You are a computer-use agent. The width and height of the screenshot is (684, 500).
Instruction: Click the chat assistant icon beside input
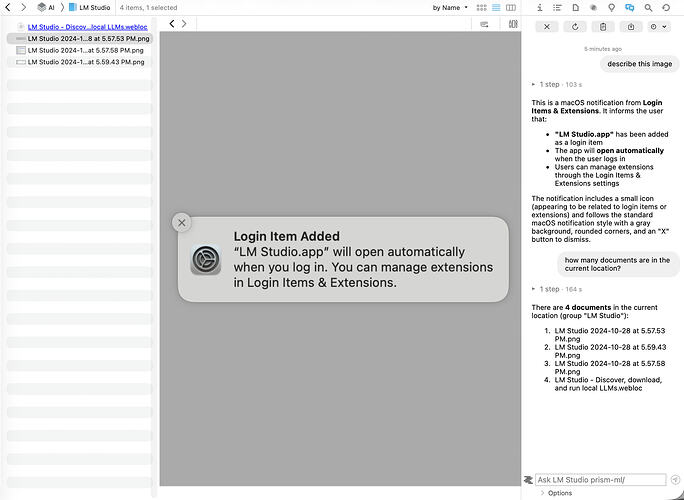(x=528, y=479)
